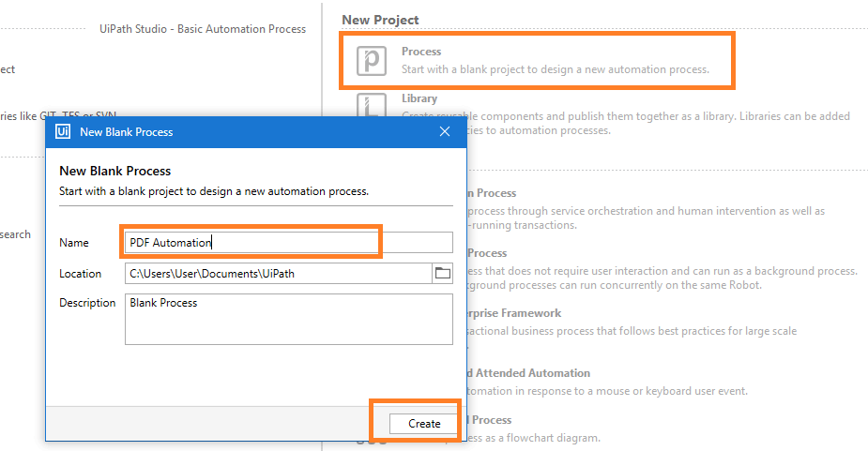
Task: Click the Process project type icon
Action: [x=372, y=60]
